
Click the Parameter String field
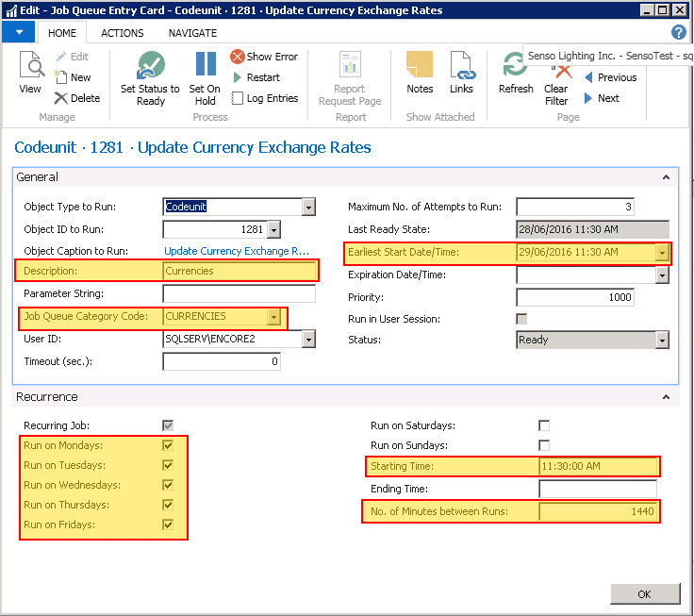tap(239, 293)
